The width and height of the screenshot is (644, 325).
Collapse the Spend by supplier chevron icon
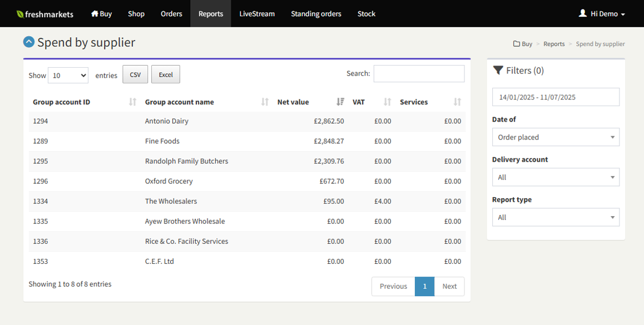(29, 42)
